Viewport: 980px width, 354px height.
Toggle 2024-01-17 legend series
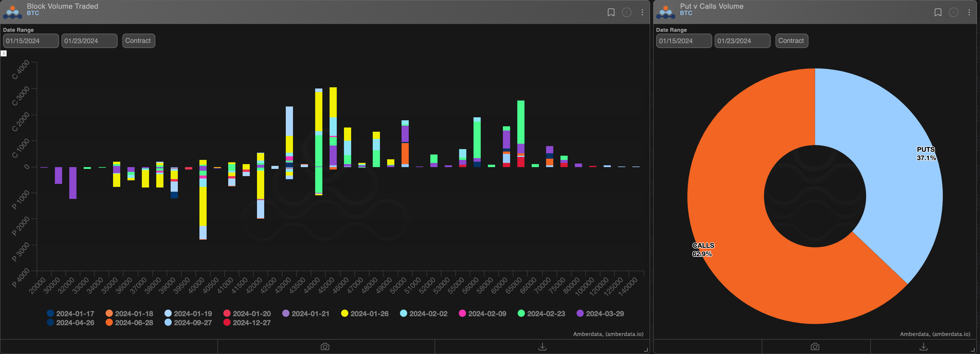click(70, 314)
